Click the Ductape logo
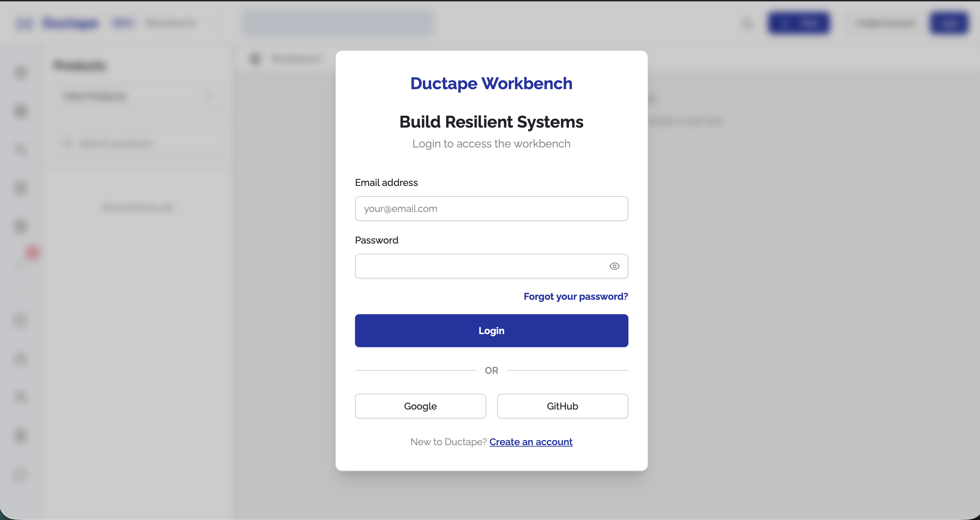This screenshot has width=980, height=520. tap(70, 23)
